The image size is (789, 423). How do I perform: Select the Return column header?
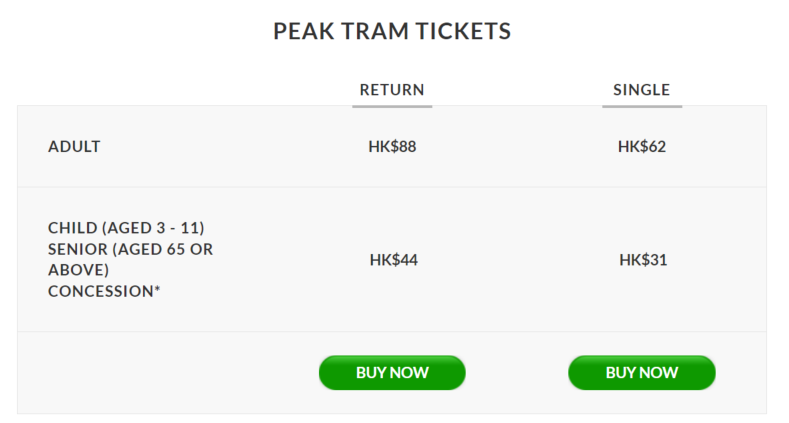(392, 90)
